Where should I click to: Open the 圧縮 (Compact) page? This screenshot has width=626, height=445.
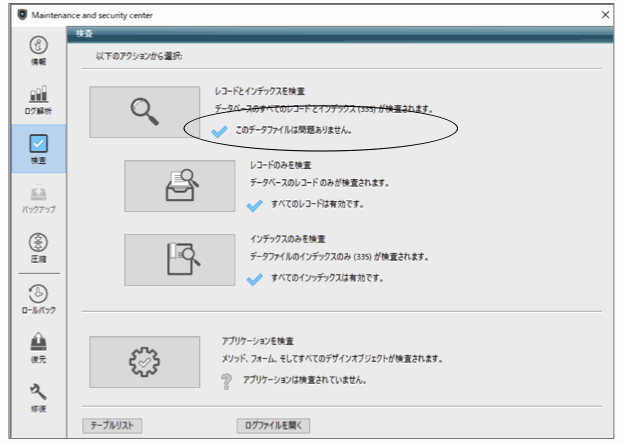(x=38, y=248)
